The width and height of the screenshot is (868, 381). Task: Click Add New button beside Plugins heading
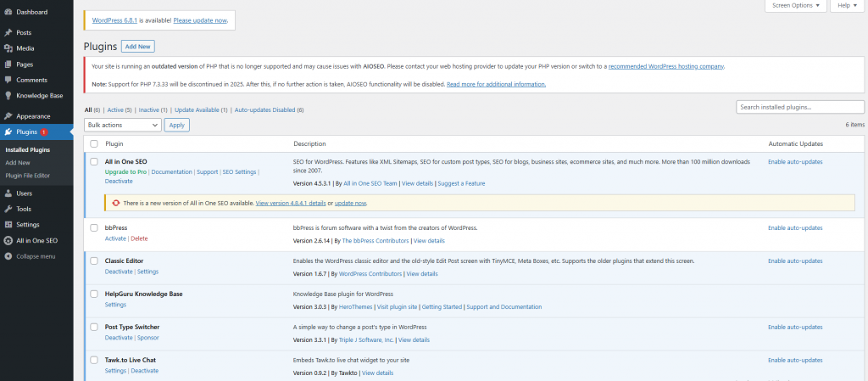point(138,47)
